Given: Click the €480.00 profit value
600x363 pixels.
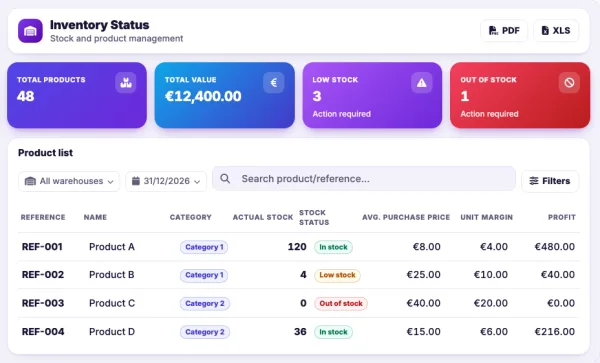Looking at the screenshot, I should pyautogui.click(x=554, y=247).
